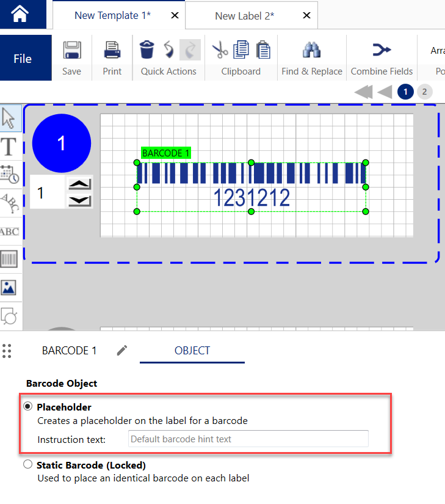Select the Static Barcode (Locked) radio button
Image resolution: width=445 pixels, height=504 pixels.
(x=28, y=464)
